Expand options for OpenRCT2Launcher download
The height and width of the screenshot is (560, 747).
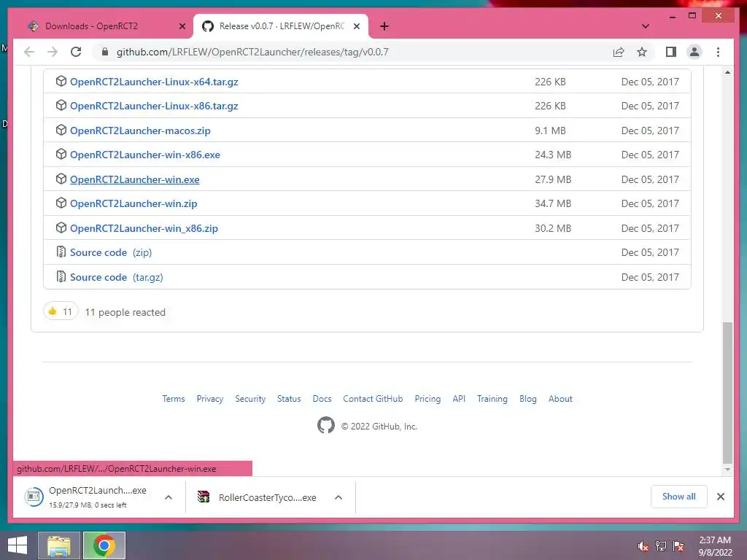(x=169, y=497)
